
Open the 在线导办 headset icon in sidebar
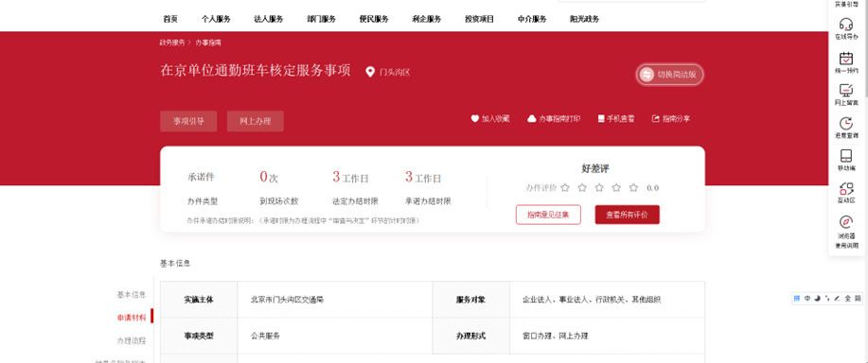(x=845, y=25)
